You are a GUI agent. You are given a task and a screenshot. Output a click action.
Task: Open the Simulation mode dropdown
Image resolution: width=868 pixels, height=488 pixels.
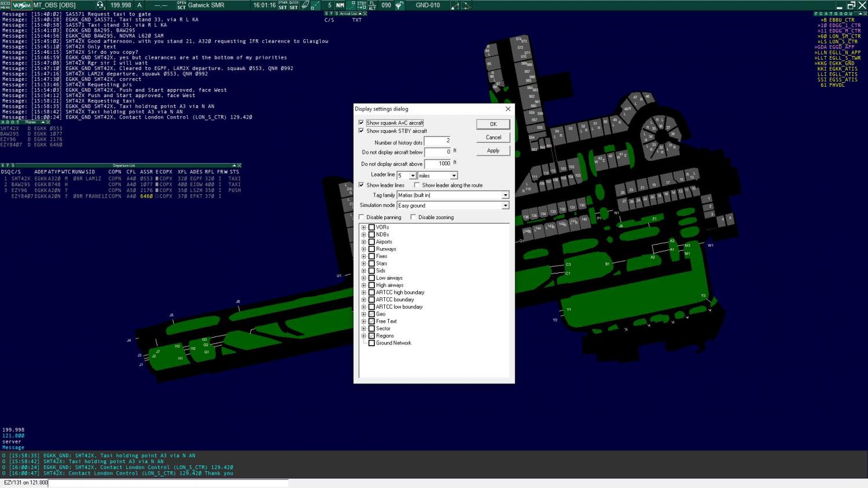click(x=505, y=206)
